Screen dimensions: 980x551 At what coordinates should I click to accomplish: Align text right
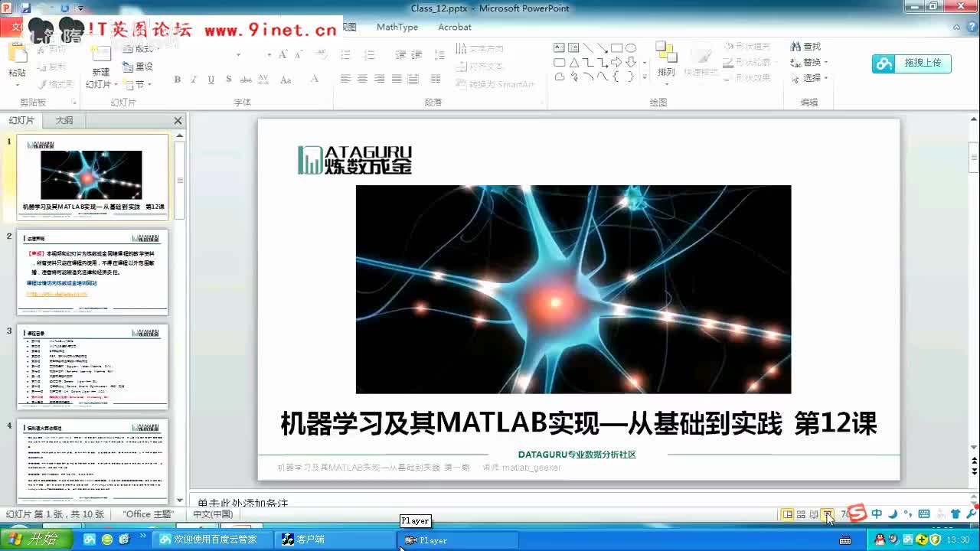point(379,79)
